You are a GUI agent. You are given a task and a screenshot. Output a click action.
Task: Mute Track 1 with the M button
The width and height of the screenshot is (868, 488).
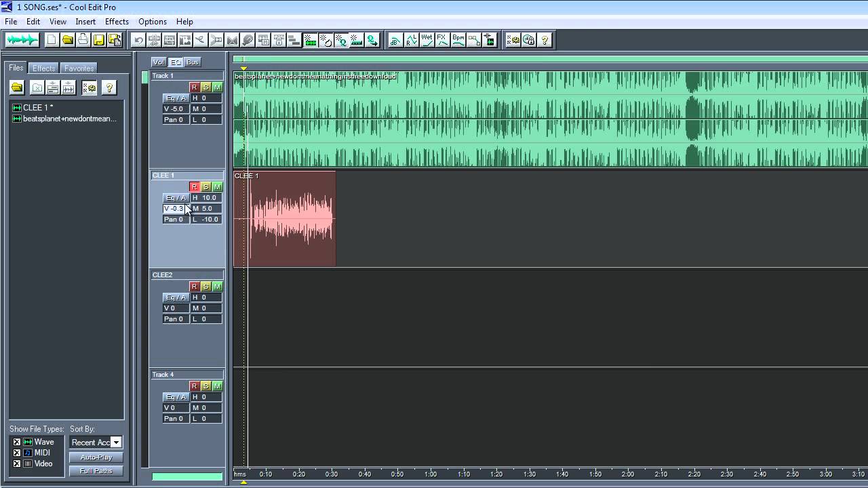pos(217,87)
